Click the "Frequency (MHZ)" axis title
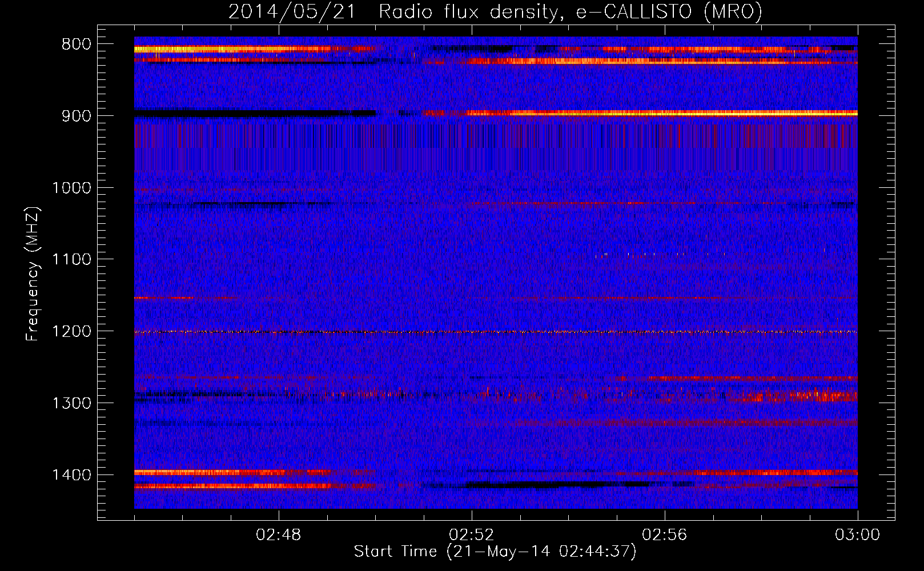Viewport: 924px width, 571px height. click(33, 274)
